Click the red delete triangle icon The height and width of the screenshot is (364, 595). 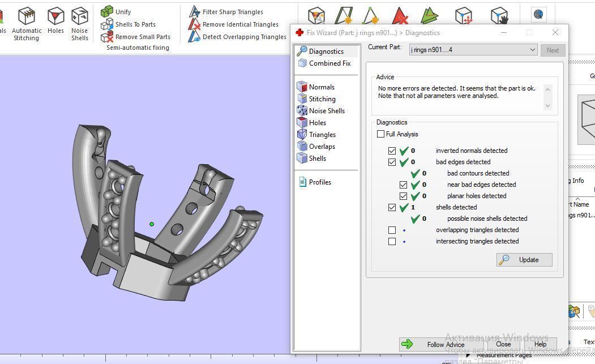[x=400, y=15]
